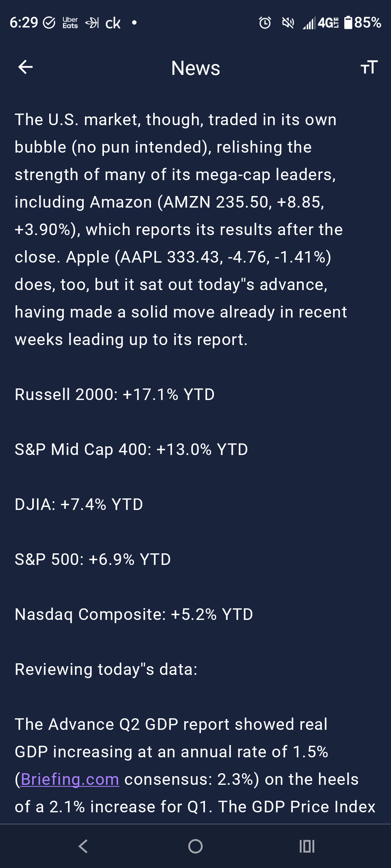Screen dimensions: 391x868
Task: Tap the Android home circle button
Action: (x=195, y=846)
